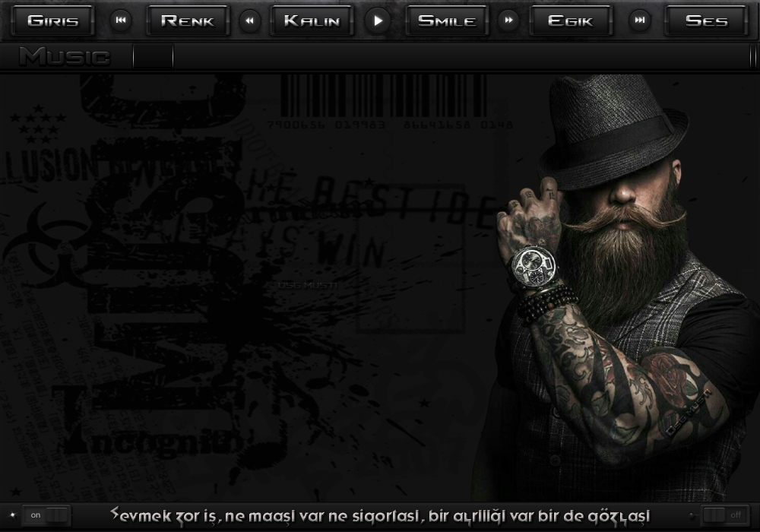This screenshot has height=532, width=760.
Task: Toggle the 'on' switch at bottom left
Action: point(46,515)
